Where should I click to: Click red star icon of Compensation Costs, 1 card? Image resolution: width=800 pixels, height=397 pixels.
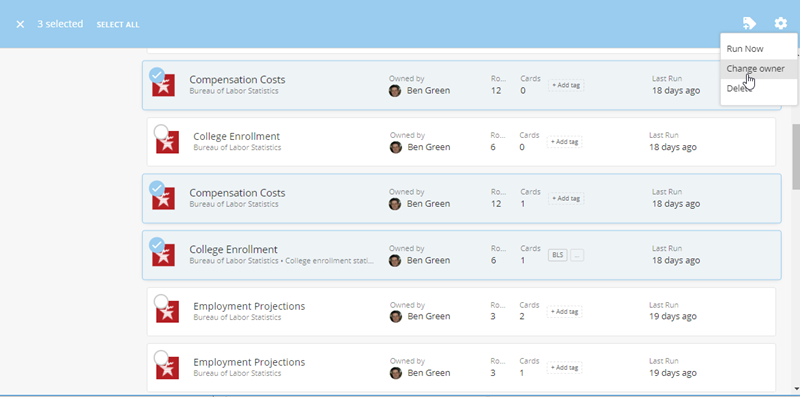[164, 199]
